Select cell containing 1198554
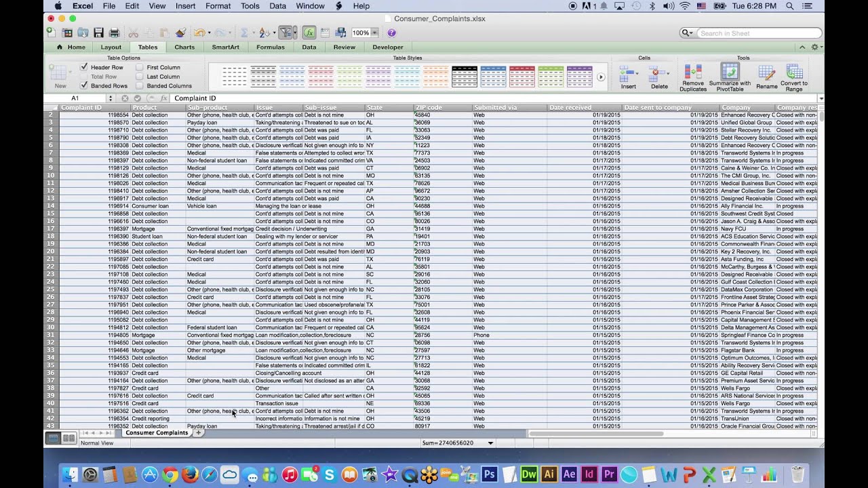This screenshot has width=868, height=488. click(x=94, y=115)
